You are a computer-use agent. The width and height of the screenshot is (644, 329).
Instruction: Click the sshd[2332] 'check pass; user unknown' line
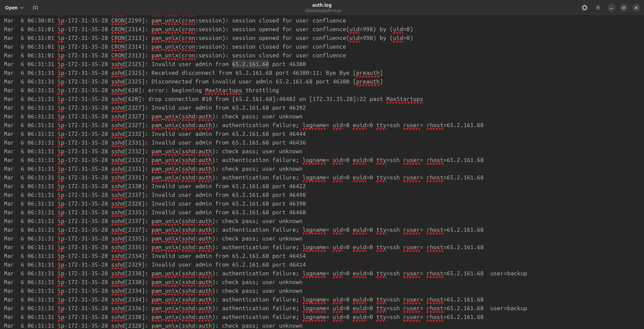153,152
